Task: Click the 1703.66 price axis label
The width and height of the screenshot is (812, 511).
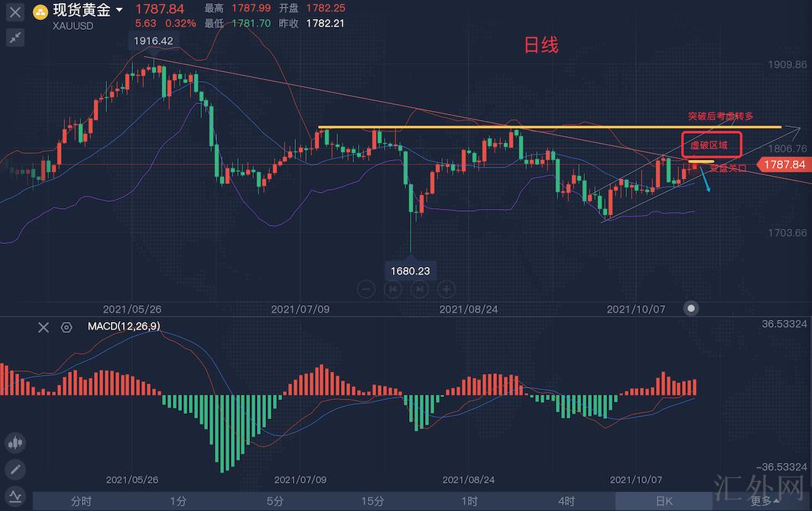Action: 787,233
